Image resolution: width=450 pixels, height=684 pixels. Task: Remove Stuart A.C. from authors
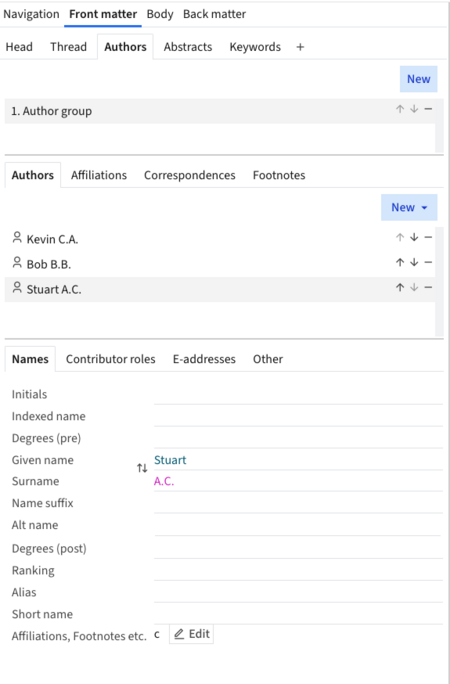428,287
